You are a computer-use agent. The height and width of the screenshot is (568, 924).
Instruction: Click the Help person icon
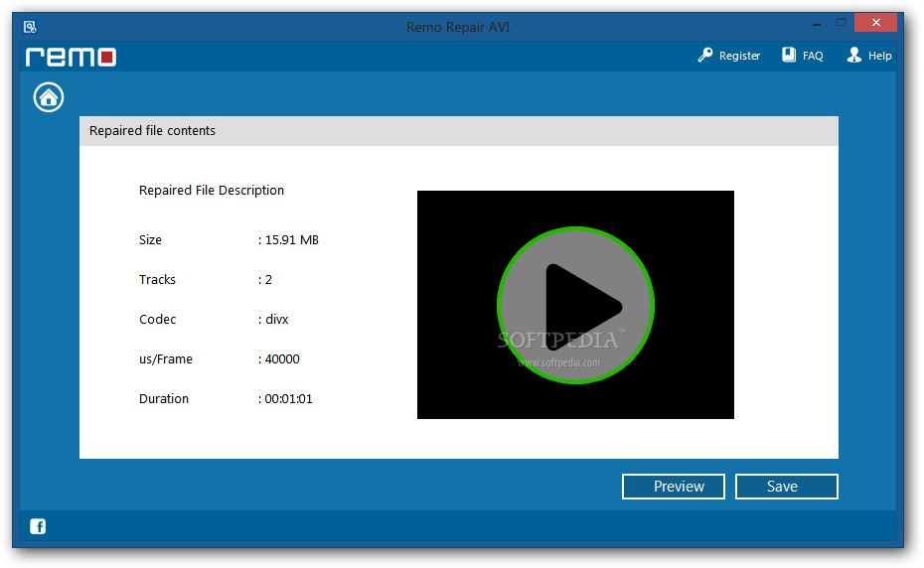click(853, 55)
